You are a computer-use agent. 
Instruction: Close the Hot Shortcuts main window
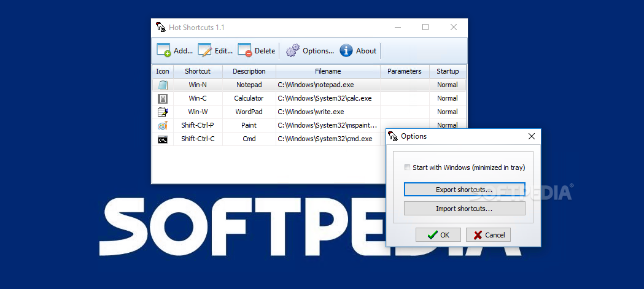point(454,28)
